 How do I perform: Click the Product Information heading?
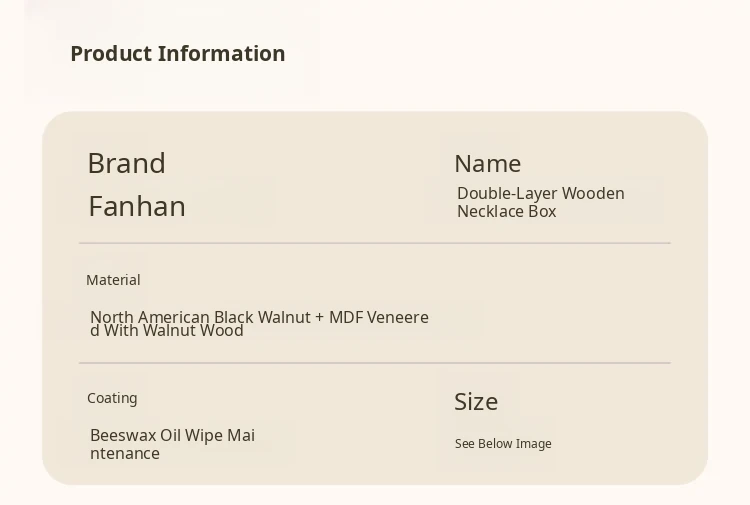tap(177, 54)
